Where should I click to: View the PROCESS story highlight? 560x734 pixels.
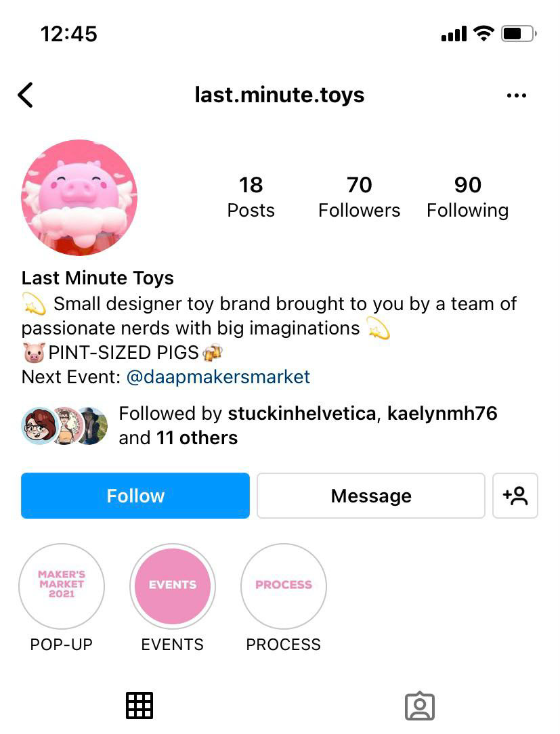tap(283, 586)
